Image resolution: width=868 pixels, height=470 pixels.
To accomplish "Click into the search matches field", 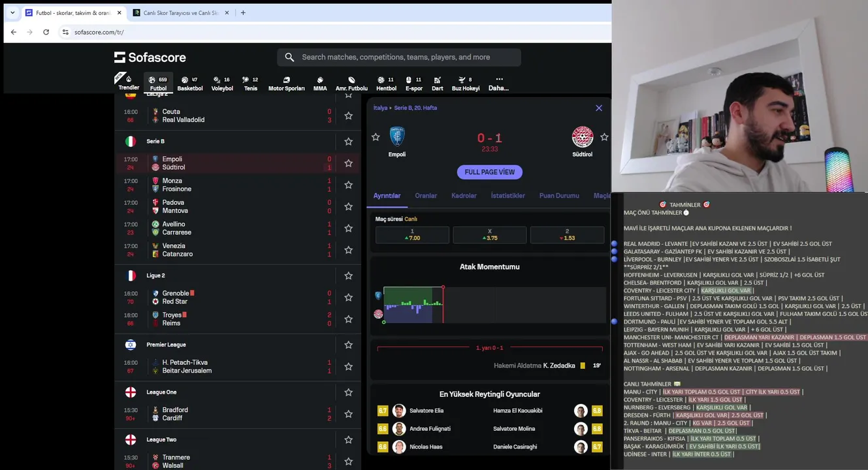I will pyautogui.click(x=399, y=57).
